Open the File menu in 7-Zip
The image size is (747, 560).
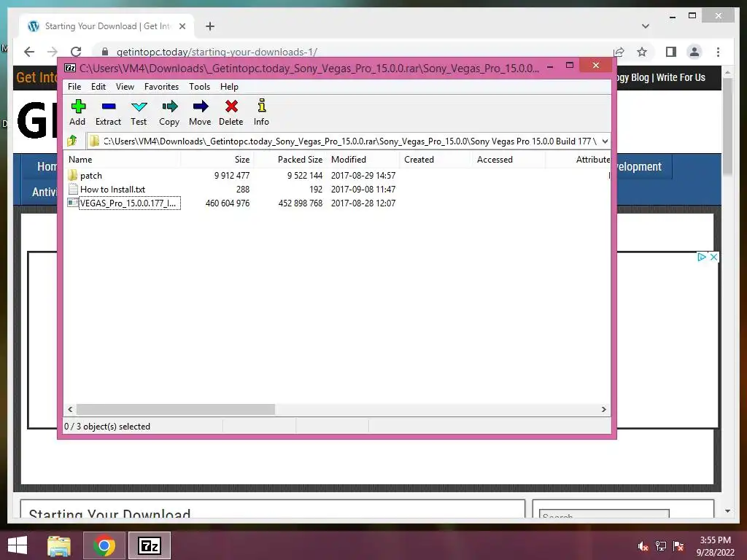(x=74, y=87)
